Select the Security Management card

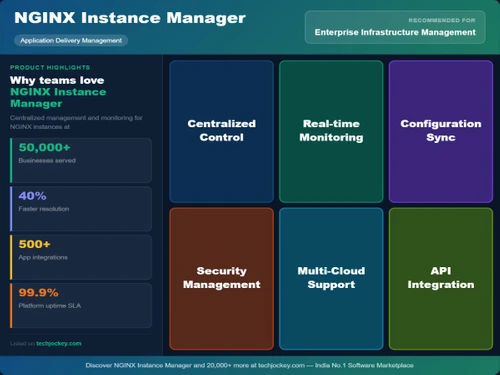(x=222, y=279)
